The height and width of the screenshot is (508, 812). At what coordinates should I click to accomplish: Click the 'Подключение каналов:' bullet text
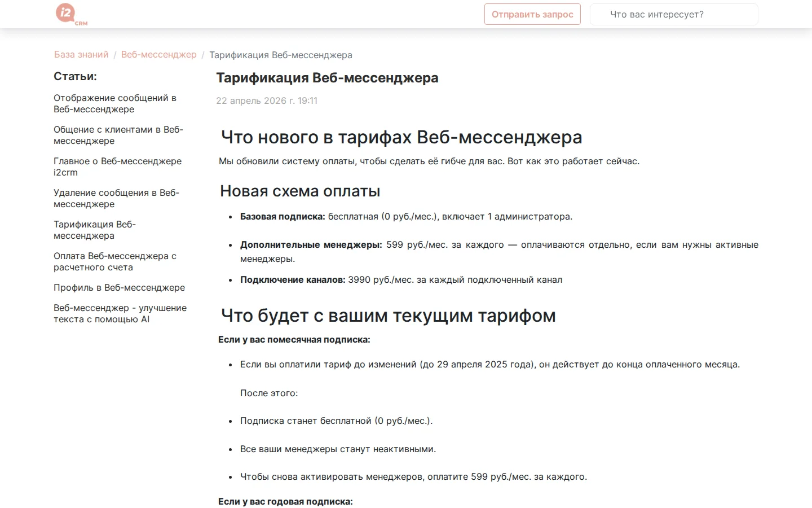293,279
